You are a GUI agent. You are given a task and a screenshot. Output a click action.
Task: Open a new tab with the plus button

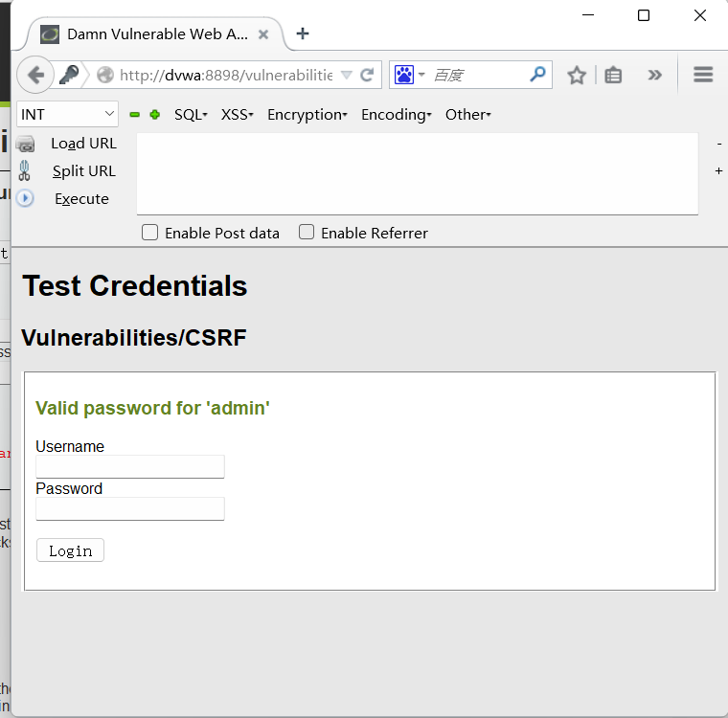pyautogui.click(x=303, y=34)
